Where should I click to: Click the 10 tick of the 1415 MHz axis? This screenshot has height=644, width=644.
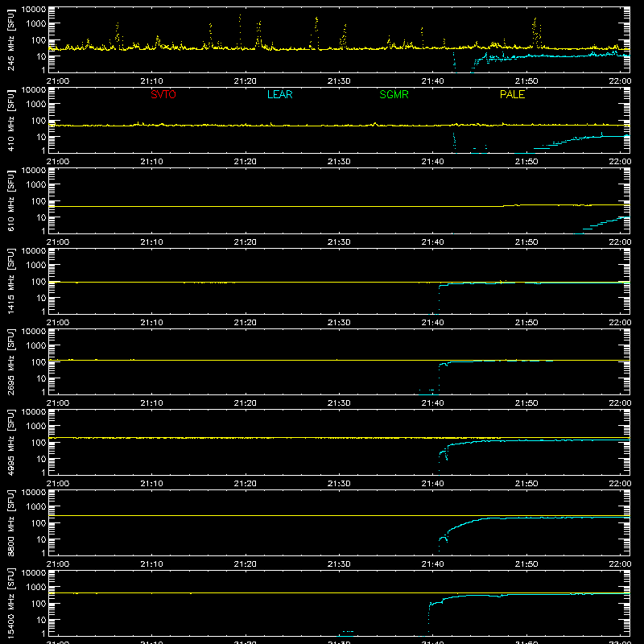point(41,298)
